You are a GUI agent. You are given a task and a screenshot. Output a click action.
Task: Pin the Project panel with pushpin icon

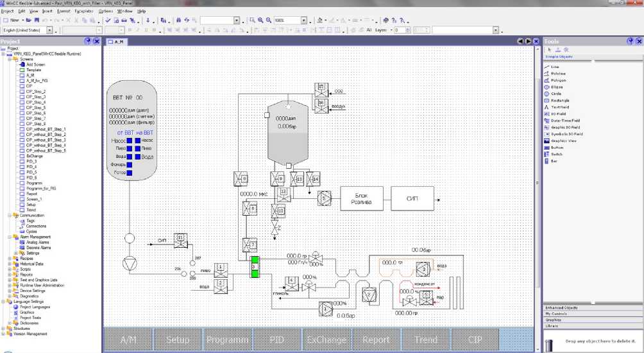click(x=88, y=41)
